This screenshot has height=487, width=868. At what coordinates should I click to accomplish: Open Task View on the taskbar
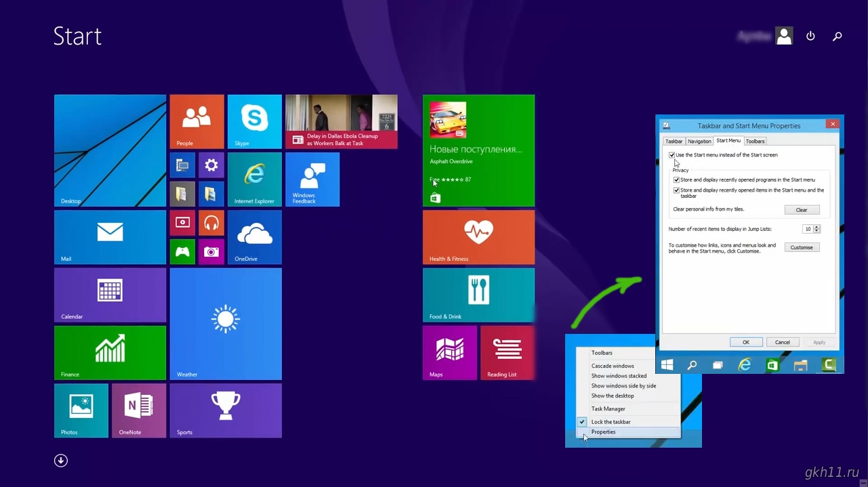(718, 365)
